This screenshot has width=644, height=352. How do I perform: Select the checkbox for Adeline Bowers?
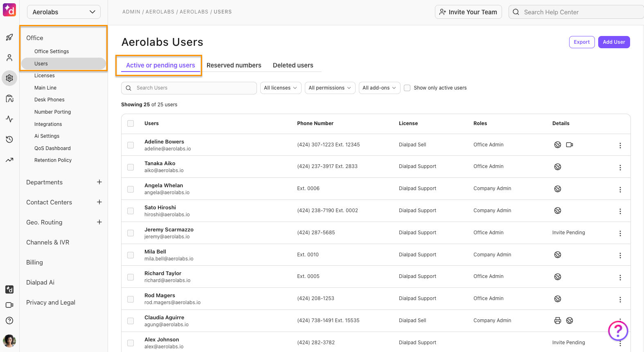pyautogui.click(x=131, y=145)
